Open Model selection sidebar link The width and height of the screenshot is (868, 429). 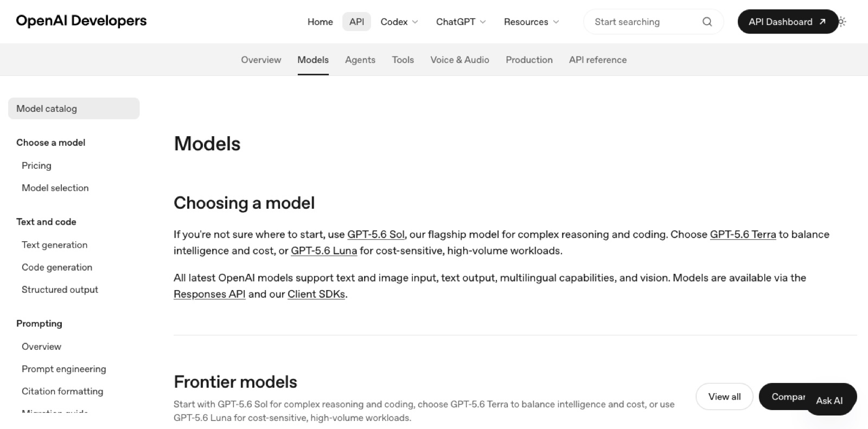coord(55,188)
